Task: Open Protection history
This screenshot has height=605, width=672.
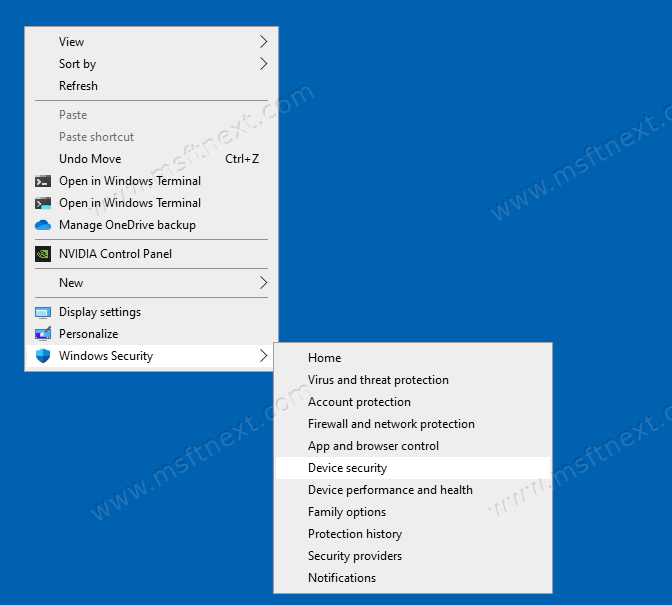Action: point(413,534)
